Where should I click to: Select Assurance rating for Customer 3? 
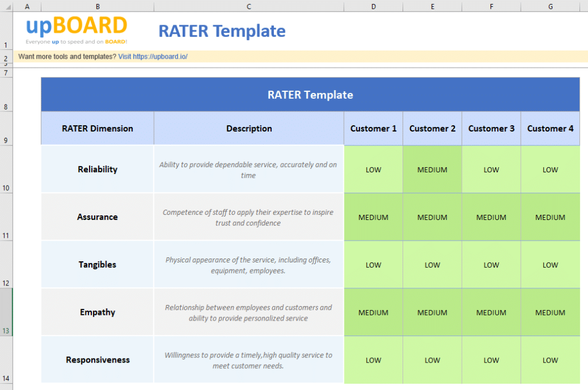492,217
